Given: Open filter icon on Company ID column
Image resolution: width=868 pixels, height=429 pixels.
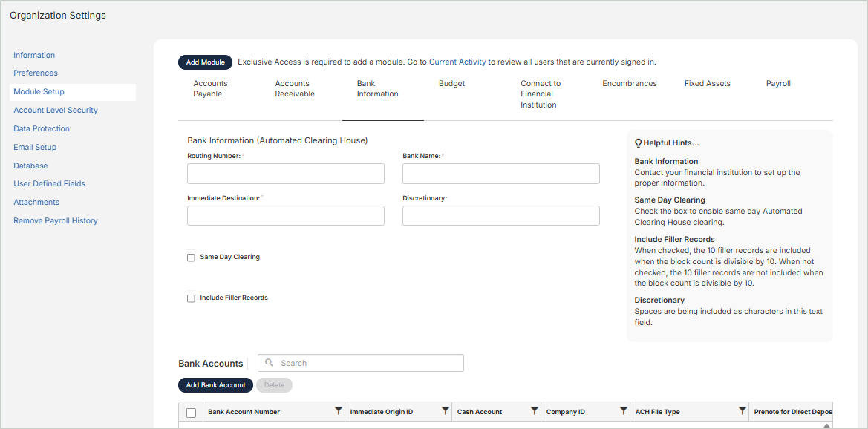Looking at the screenshot, I should pos(624,411).
